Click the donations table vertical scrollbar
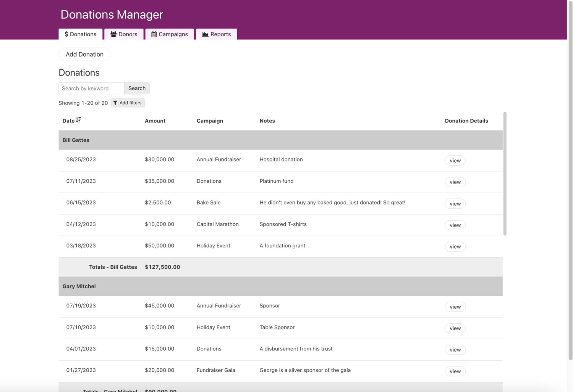 [x=505, y=174]
